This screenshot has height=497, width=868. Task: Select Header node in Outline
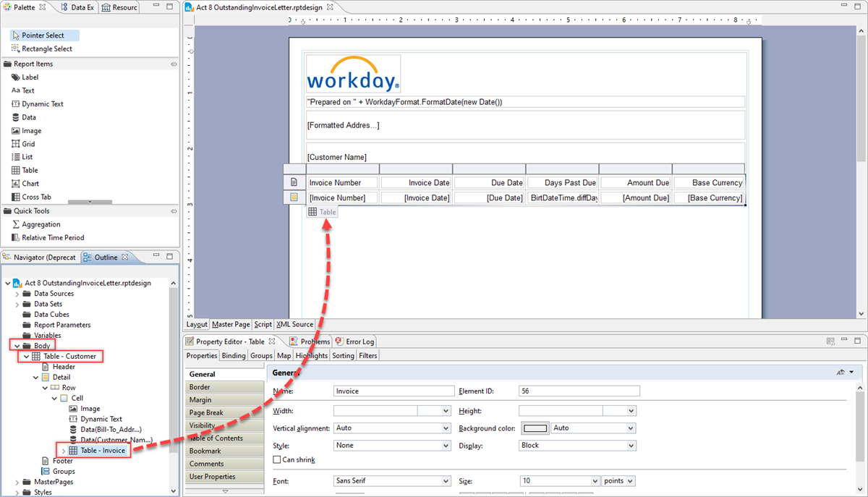pyautogui.click(x=58, y=367)
